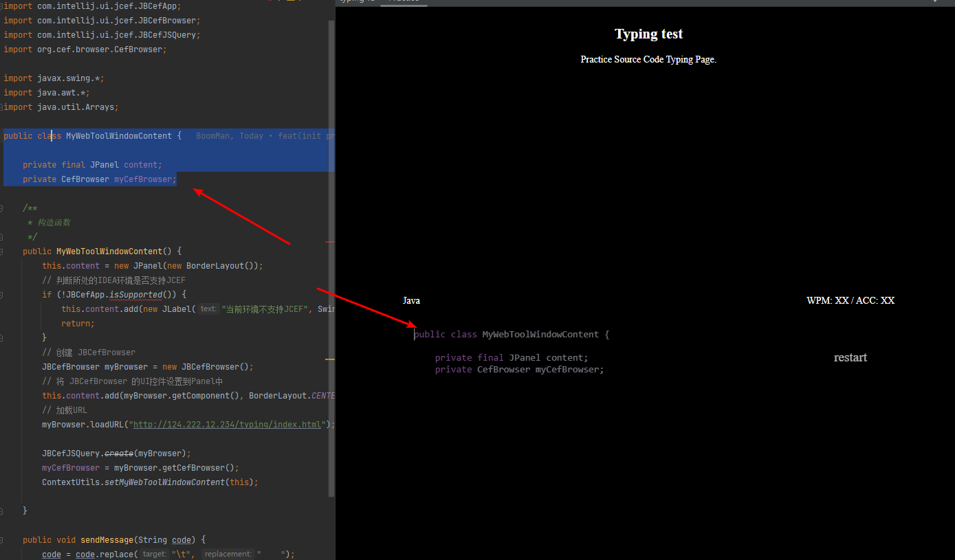Click the 'import javax.swing.*;' line
Screen dimensions: 955x560
pyautogui.click(x=54, y=78)
